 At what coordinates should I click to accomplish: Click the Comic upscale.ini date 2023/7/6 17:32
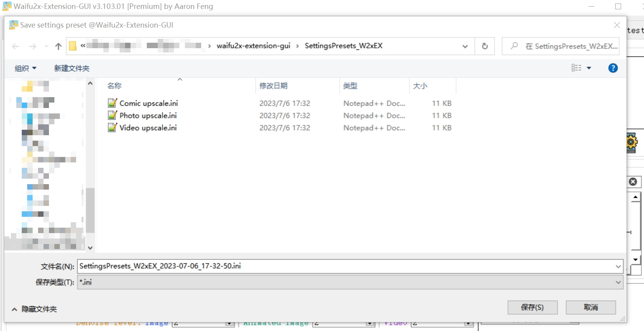point(285,103)
